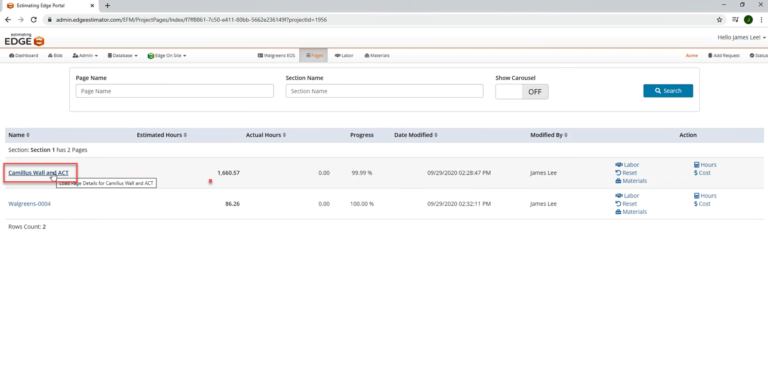This screenshot has height=365, width=768.
Task: Click Add Request in top bar
Action: (724, 56)
